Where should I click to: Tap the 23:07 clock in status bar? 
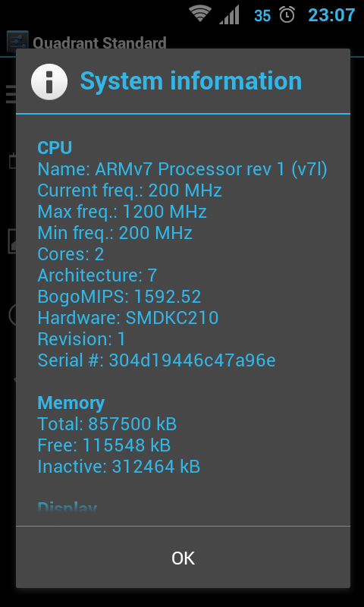pyautogui.click(x=331, y=15)
